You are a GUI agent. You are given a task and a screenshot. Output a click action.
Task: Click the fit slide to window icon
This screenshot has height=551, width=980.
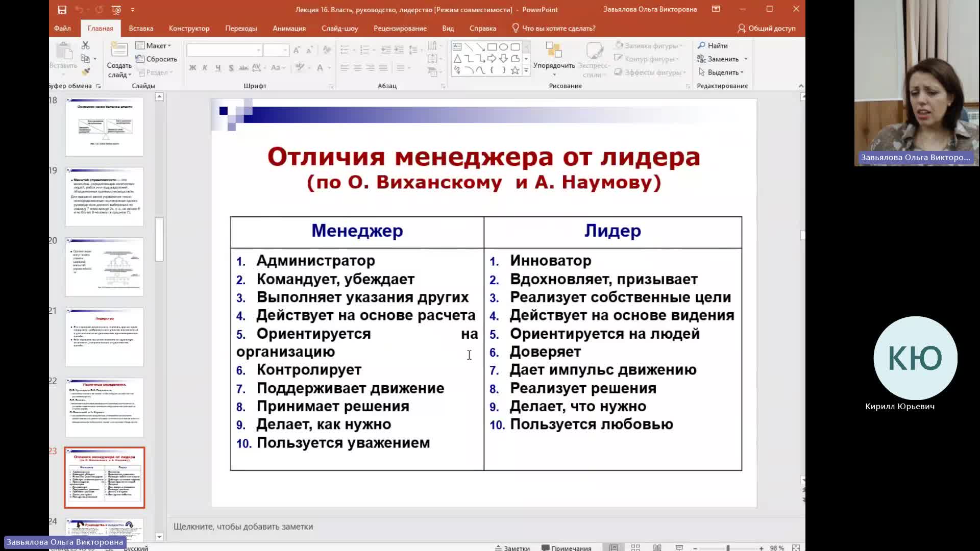click(796, 547)
